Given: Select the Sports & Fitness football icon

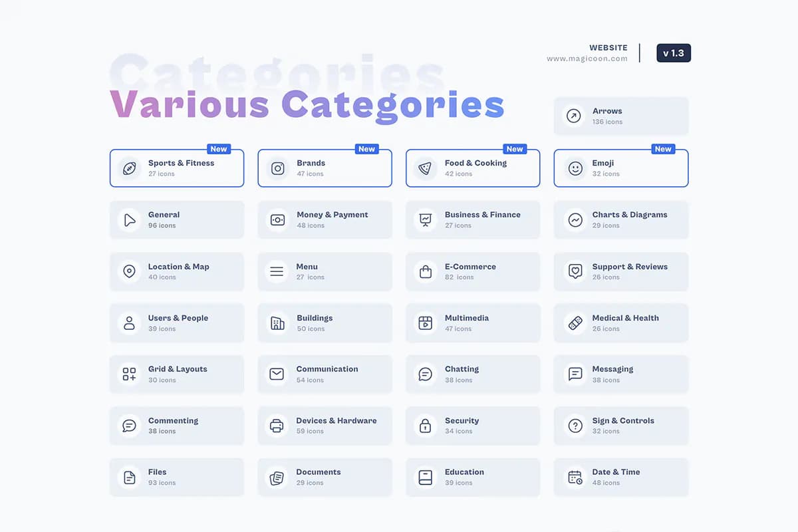Looking at the screenshot, I should coord(130,168).
